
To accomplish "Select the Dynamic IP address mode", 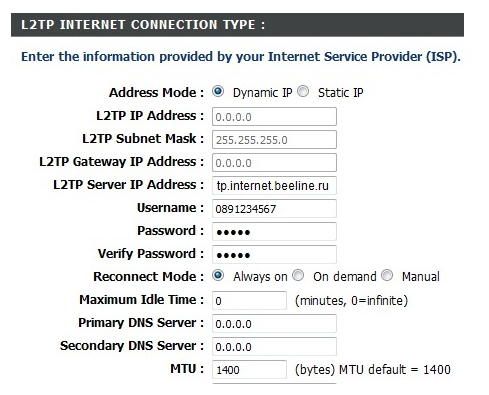I will [x=218, y=91].
